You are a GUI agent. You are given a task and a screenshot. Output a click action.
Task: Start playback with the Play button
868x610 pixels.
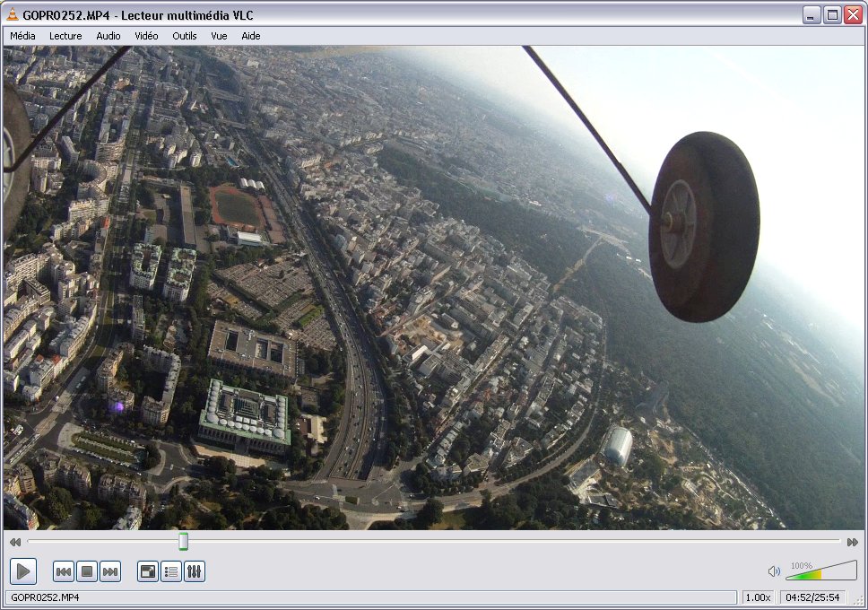tap(23, 571)
